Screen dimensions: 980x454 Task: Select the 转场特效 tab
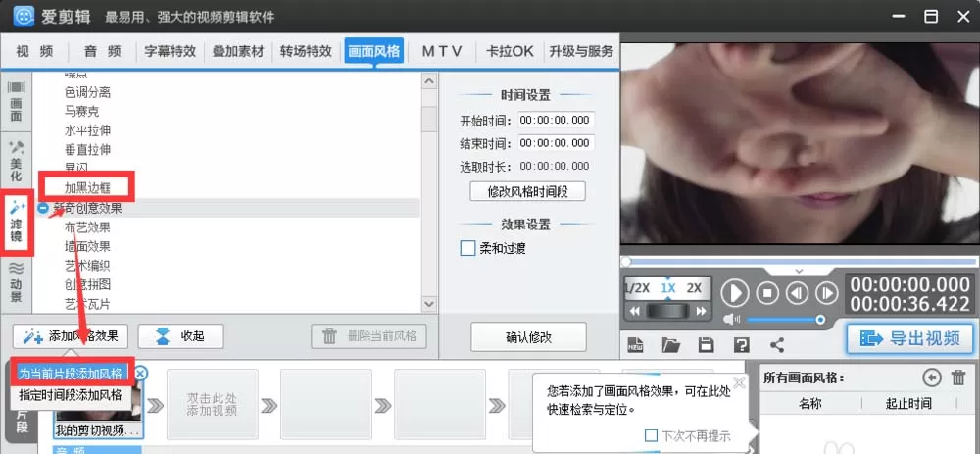(x=306, y=51)
